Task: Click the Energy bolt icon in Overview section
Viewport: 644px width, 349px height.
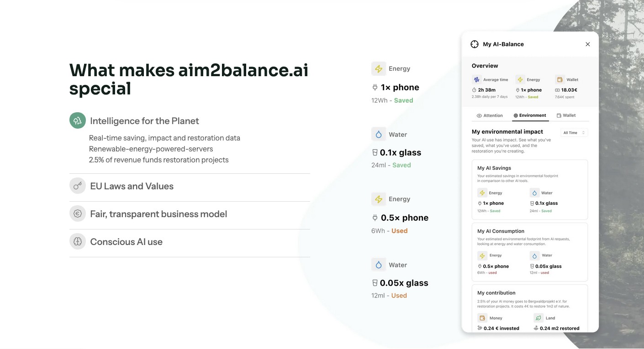Action: (520, 79)
